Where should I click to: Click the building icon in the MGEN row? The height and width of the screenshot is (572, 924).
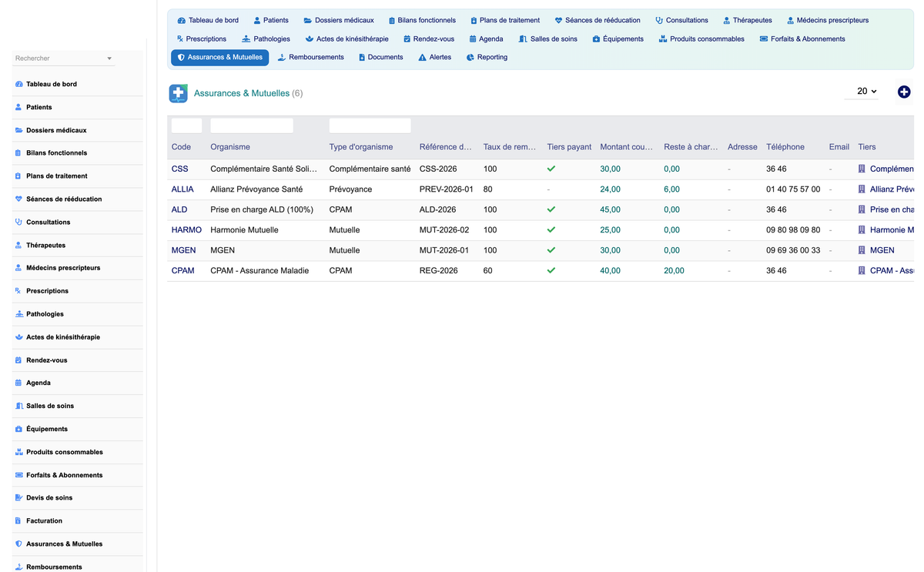coord(862,250)
